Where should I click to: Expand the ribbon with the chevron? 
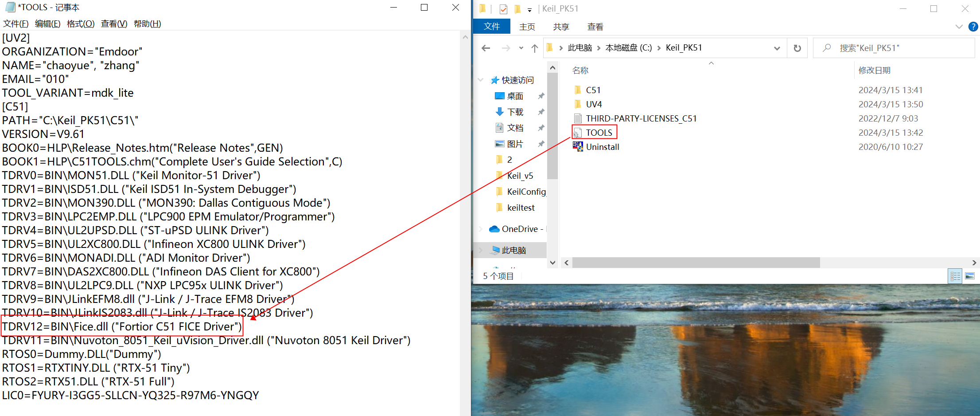(959, 27)
